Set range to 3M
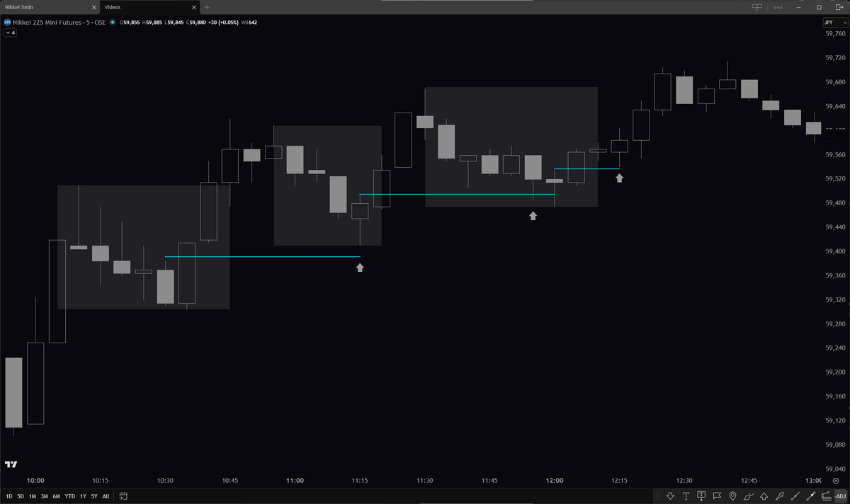Image resolution: width=850 pixels, height=504 pixels. tap(44, 496)
